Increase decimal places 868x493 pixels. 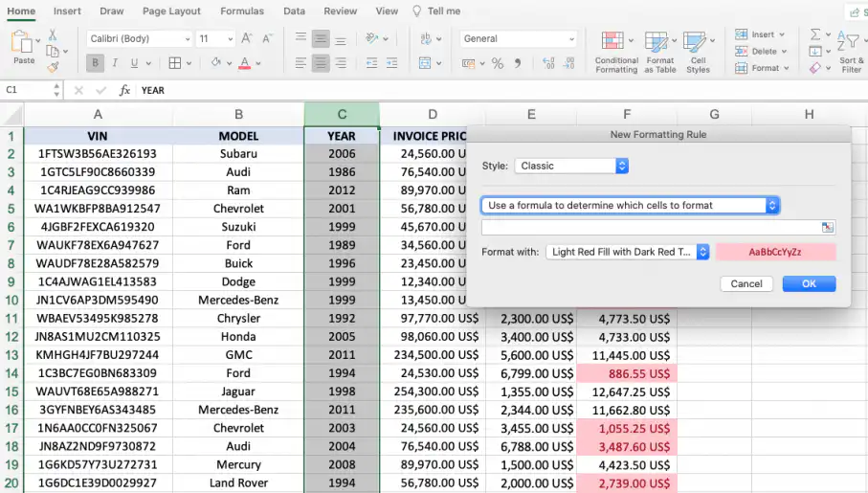(548, 63)
